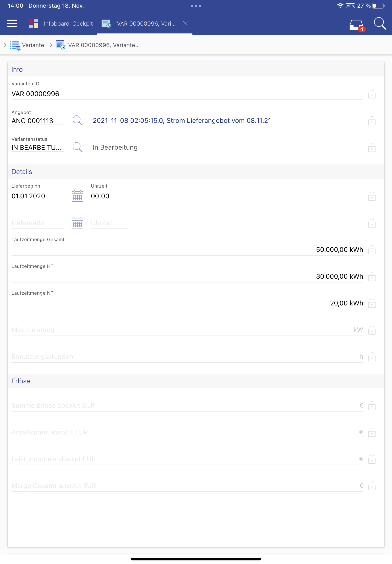Expand breadcrumb chevron before Variante
The height and width of the screenshot is (564, 392).
click(5, 45)
